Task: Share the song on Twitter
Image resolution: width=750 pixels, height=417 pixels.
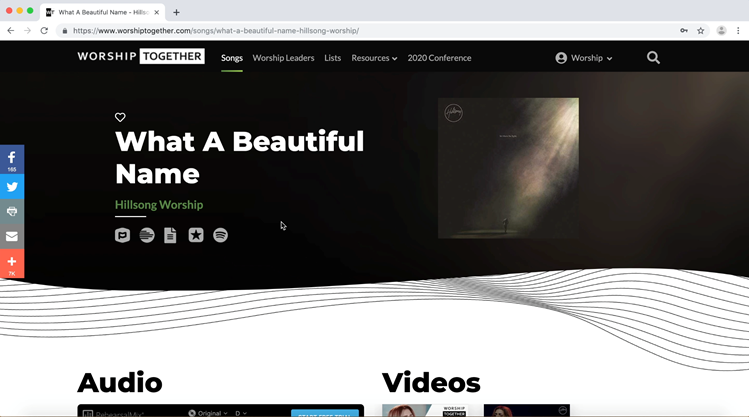Action: [x=12, y=187]
